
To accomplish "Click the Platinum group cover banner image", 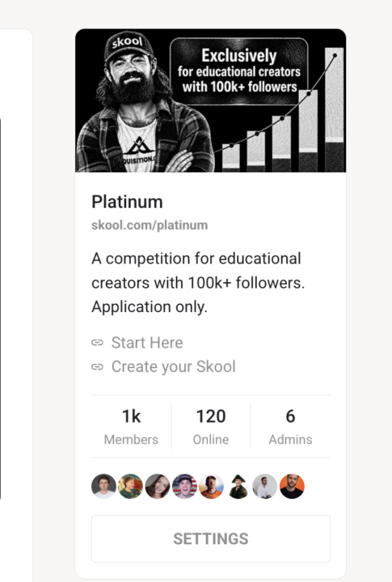I will pos(210,100).
